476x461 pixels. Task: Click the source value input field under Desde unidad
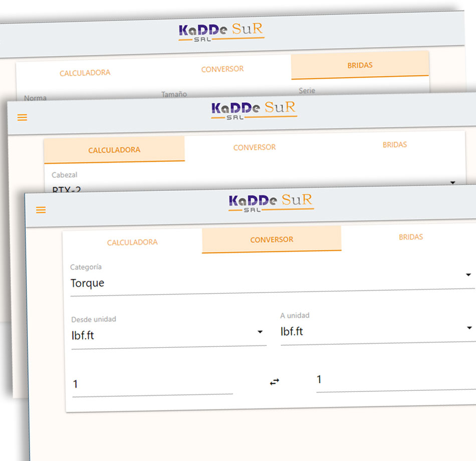(152, 384)
